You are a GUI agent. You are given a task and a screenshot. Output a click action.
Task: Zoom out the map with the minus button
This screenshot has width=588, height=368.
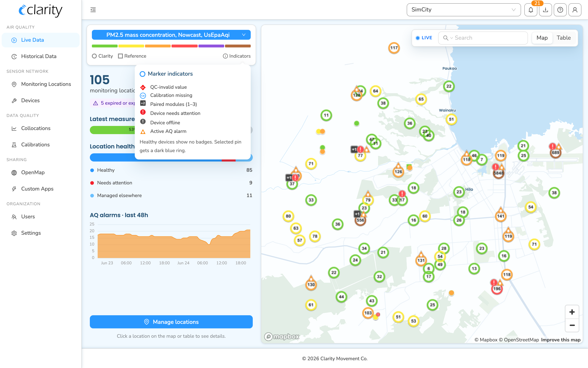(572, 325)
